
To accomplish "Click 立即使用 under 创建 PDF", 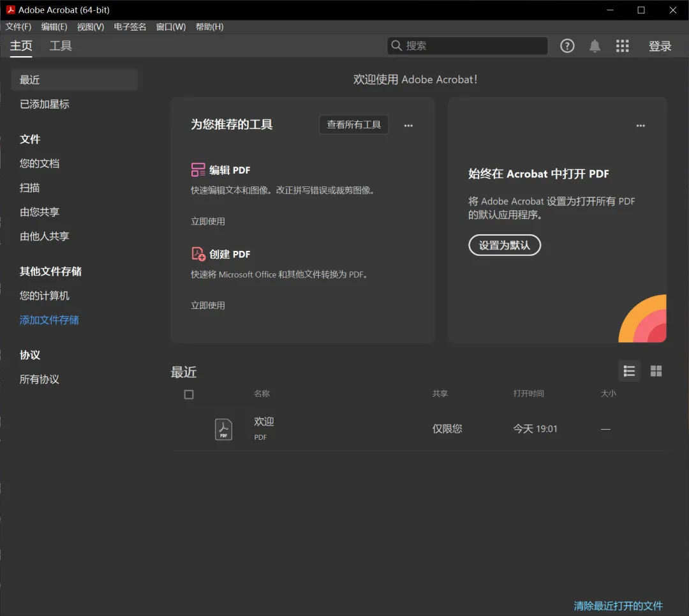I will point(207,305).
